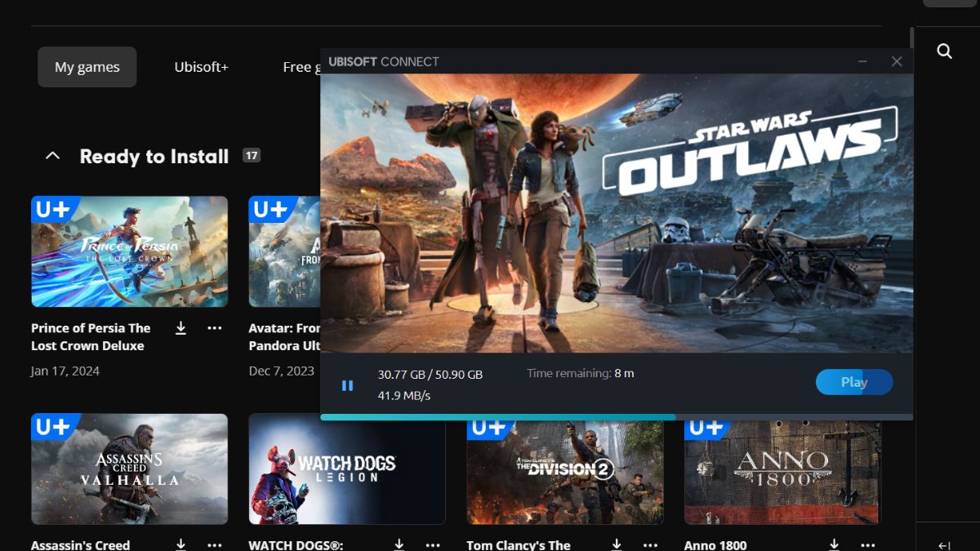The width and height of the screenshot is (980, 551).
Task: Open more options for Assassin's Creed
Action: (215, 544)
